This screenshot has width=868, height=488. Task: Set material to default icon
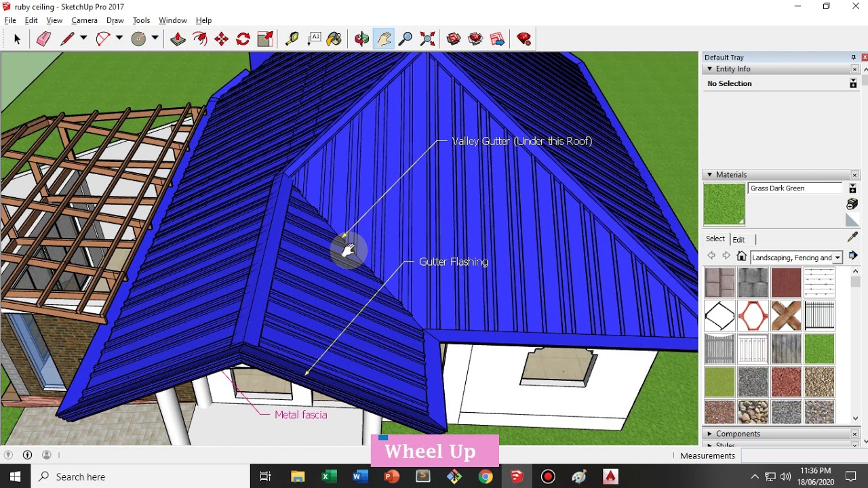(x=852, y=220)
